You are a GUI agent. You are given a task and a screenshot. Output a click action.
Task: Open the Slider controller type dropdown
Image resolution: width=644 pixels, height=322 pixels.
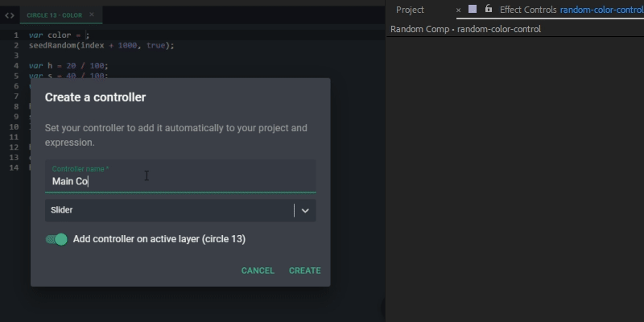(x=169, y=210)
